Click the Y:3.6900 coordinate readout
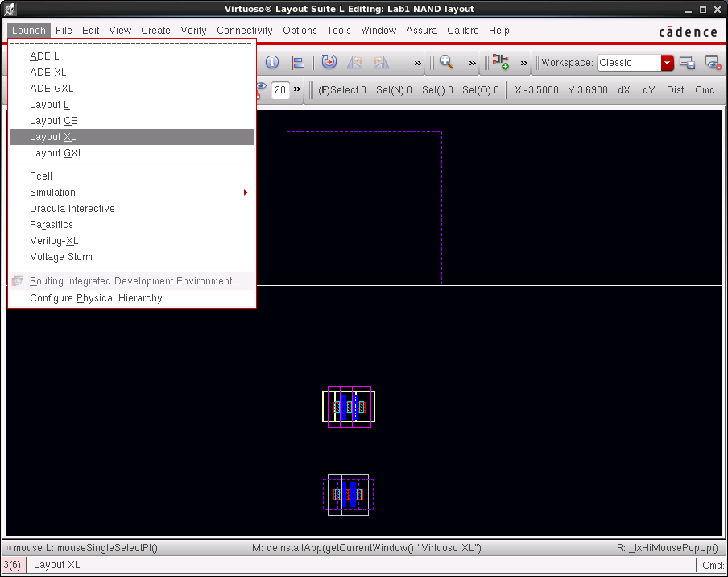 (588, 90)
